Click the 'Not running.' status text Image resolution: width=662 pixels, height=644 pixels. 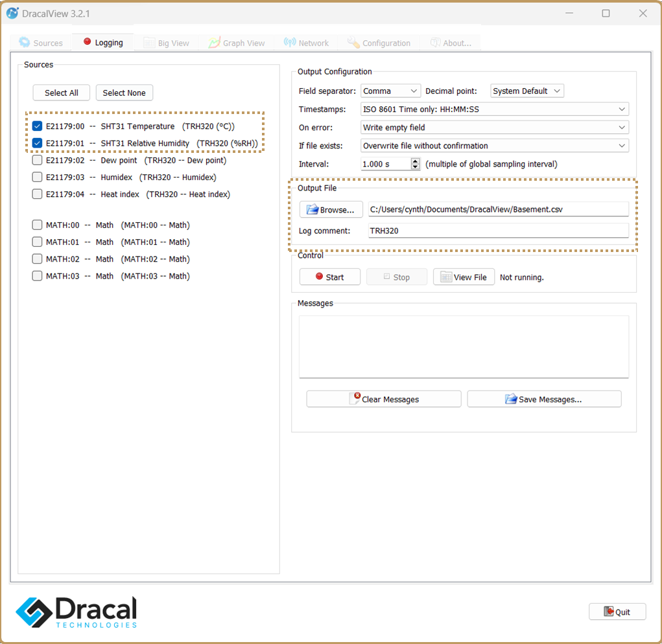(x=522, y=277)
